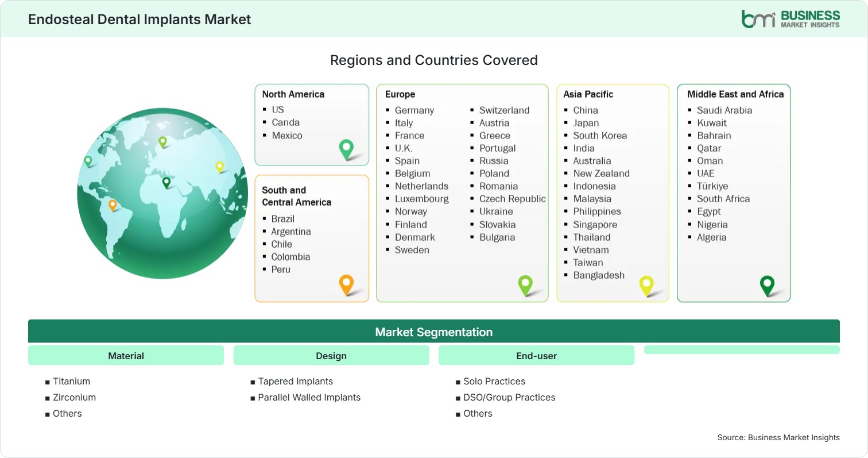Click the dark green pin on globe's Middle East
The width and height of the screenshot is (868, 458).
point(166,183)
